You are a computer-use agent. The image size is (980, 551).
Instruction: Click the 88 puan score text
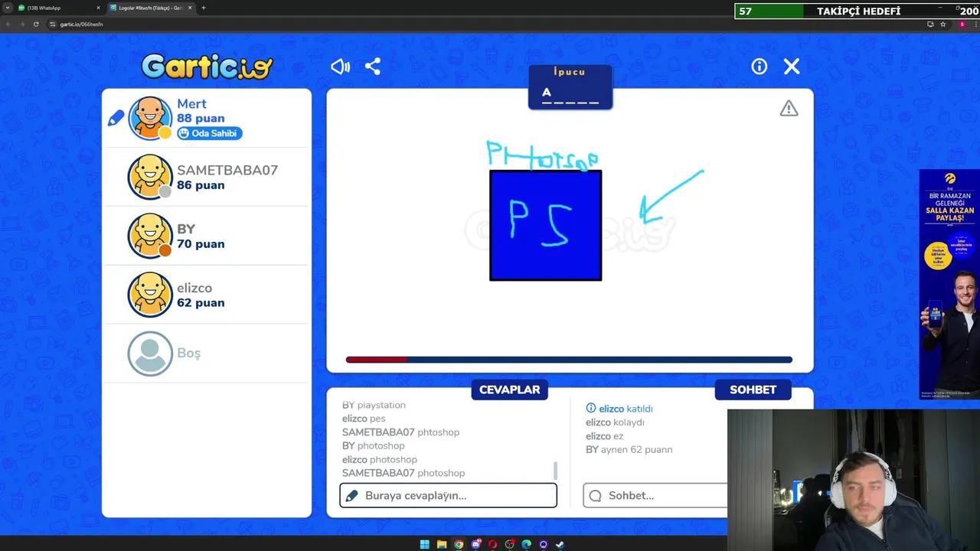(201, 118)
